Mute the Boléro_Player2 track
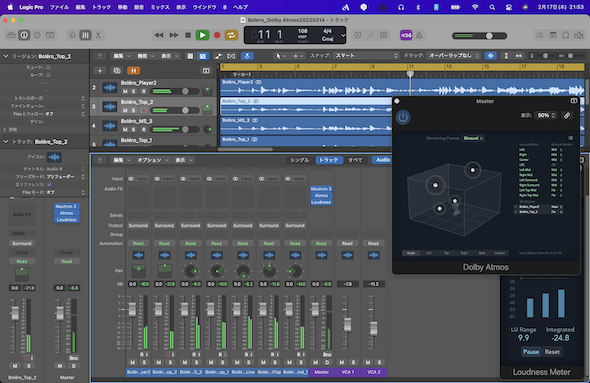This screenshot has width=590, height=383. 125,91
